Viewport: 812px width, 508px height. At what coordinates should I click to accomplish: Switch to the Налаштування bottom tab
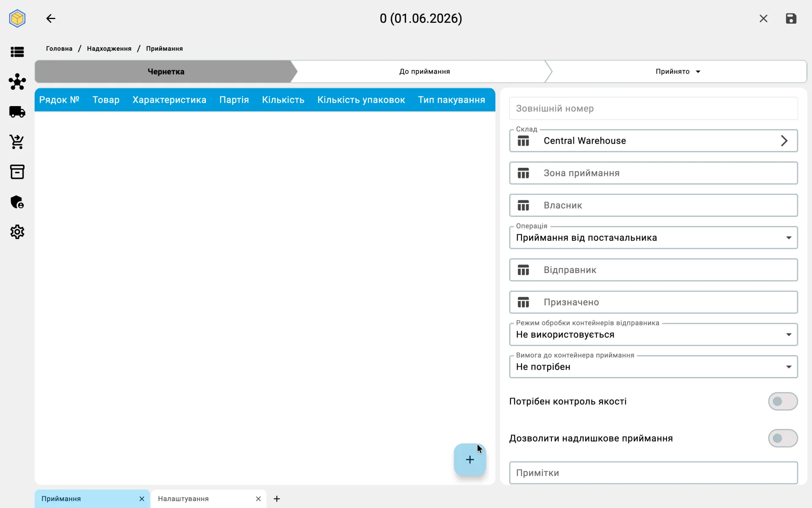click(x=209, y=499)
